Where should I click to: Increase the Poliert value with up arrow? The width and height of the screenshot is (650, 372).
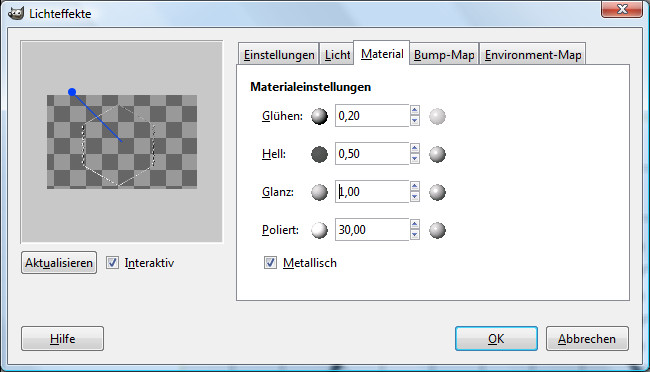click(415, 224)
